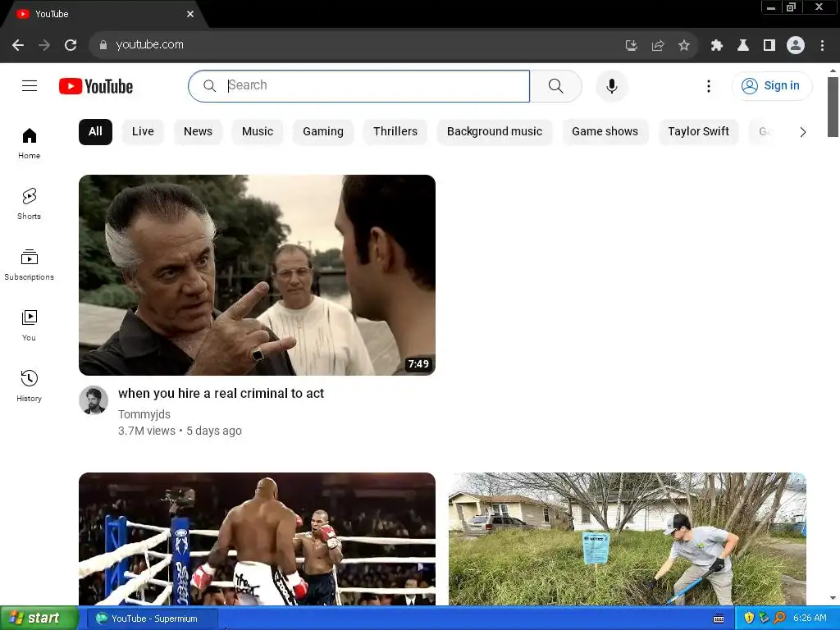Screen dimensions: 840x630
Task: Open the browser three-dot menu
Action: coord(822,46)
